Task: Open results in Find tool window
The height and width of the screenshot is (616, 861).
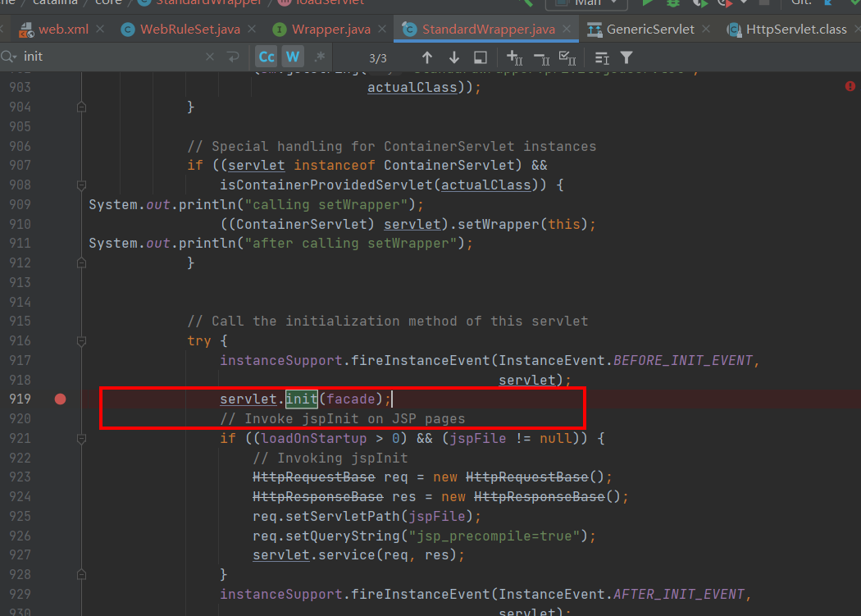Action: pos(481,57)
